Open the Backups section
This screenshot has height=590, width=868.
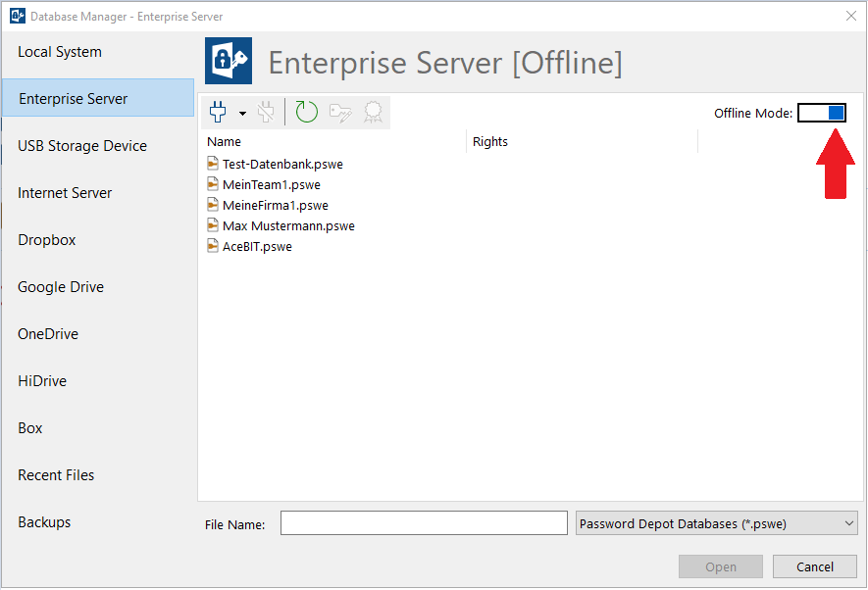[44, 521]
